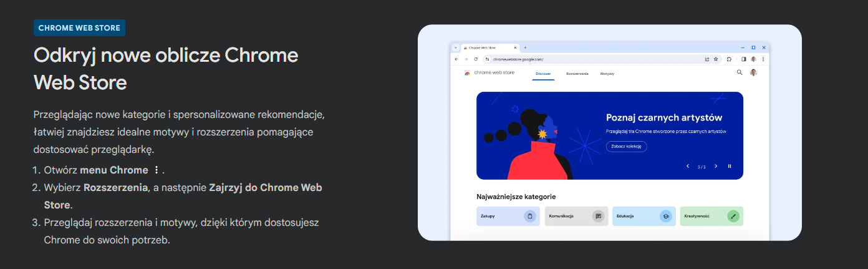Pause the banner carousel
Image resolution: width=868 pixels, height=269 pixels.
click(x=730, y=166)
